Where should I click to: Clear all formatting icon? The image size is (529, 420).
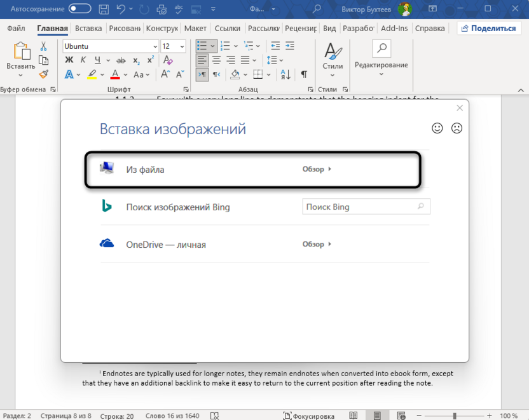click(x=168, y=60)
